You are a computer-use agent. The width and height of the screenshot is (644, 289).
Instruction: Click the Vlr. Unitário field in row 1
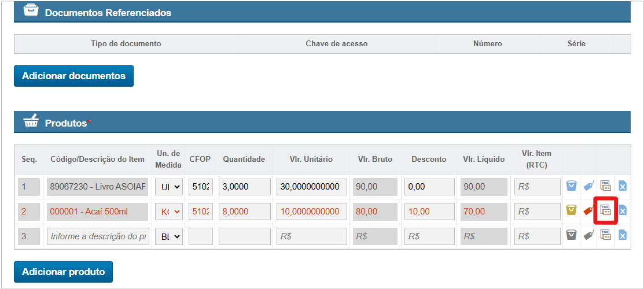pos(312,187)
